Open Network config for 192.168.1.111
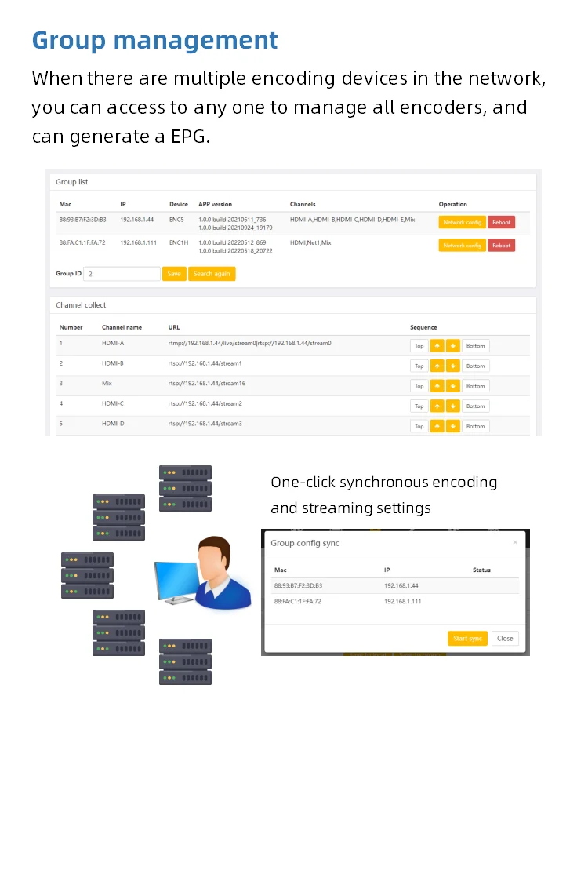 (x=462, y=246)
